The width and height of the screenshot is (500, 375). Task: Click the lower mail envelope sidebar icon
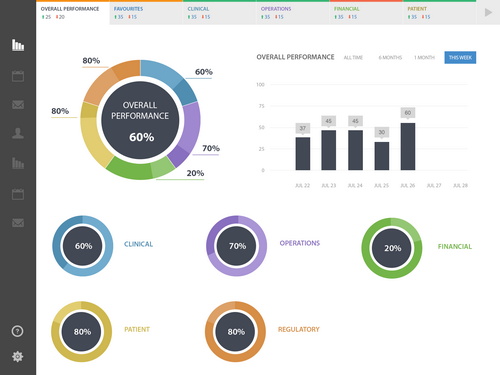pyautogui.click(x=18, y=223)
